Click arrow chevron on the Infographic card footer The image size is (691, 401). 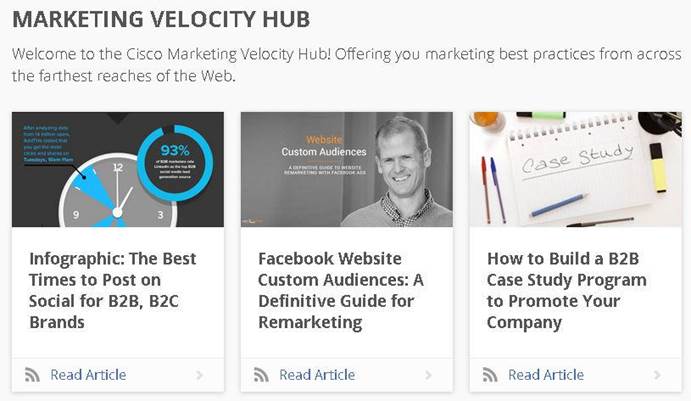click(x=200, y=375)
